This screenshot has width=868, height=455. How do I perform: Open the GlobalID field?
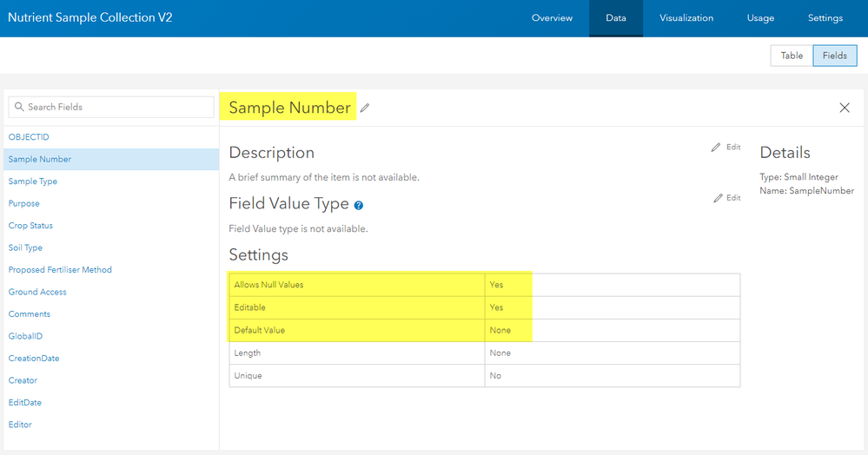coord(25,336)
